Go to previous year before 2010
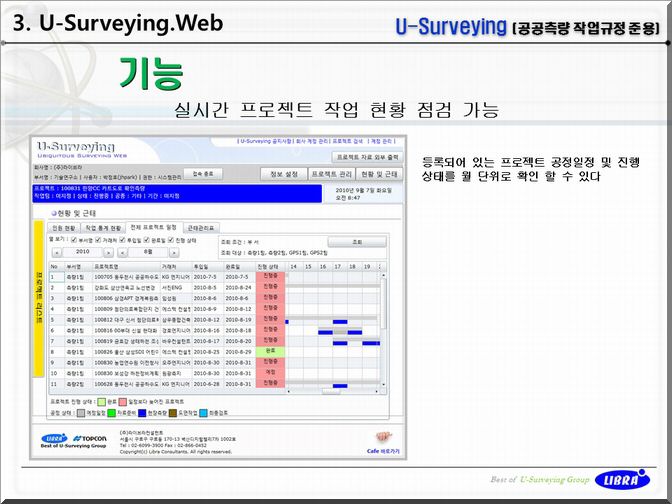This screenshot has height=504, width=672. point(57,252)
